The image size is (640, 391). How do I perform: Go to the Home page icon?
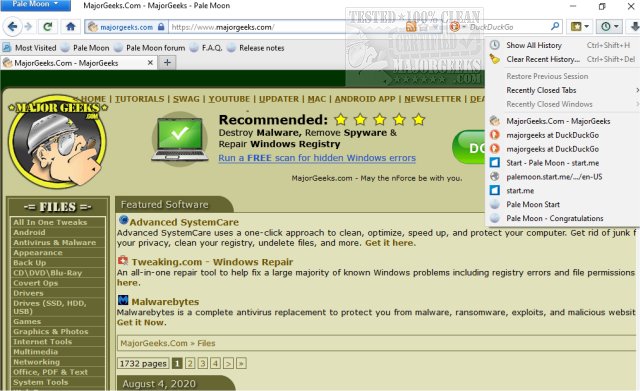71,27
